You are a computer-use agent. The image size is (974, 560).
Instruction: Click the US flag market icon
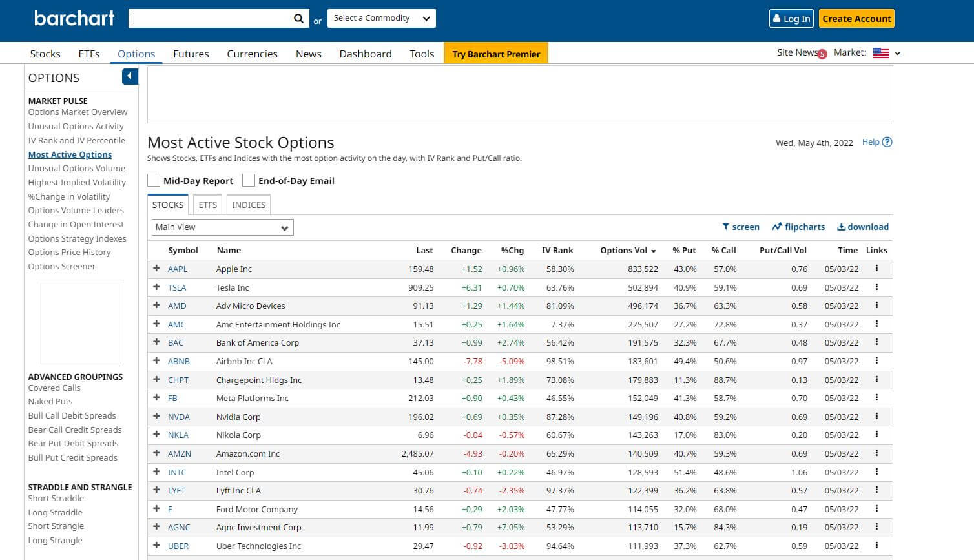pyautogui.click(x=881, y=53)
